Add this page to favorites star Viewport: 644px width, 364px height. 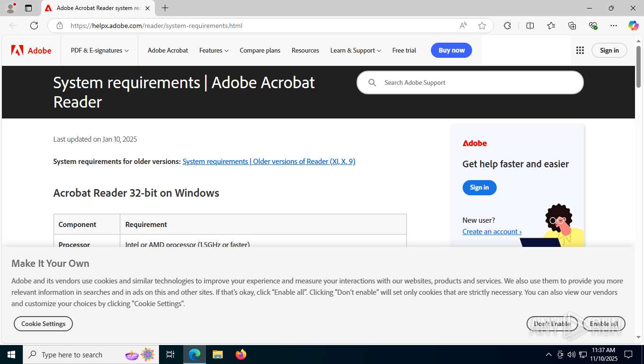[x=482, y=26]
